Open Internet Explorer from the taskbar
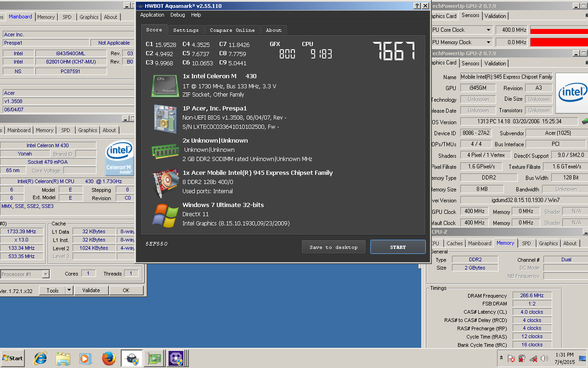 tap(40, 358)
